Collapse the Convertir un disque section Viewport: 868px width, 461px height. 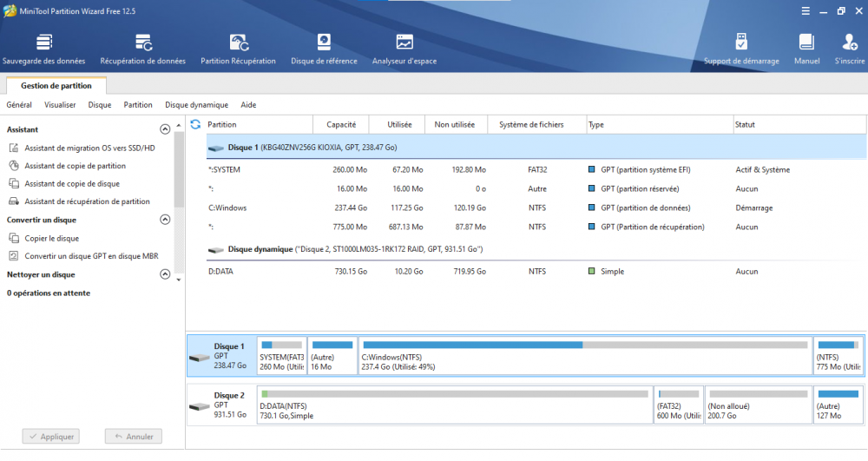tap(165, 220)
